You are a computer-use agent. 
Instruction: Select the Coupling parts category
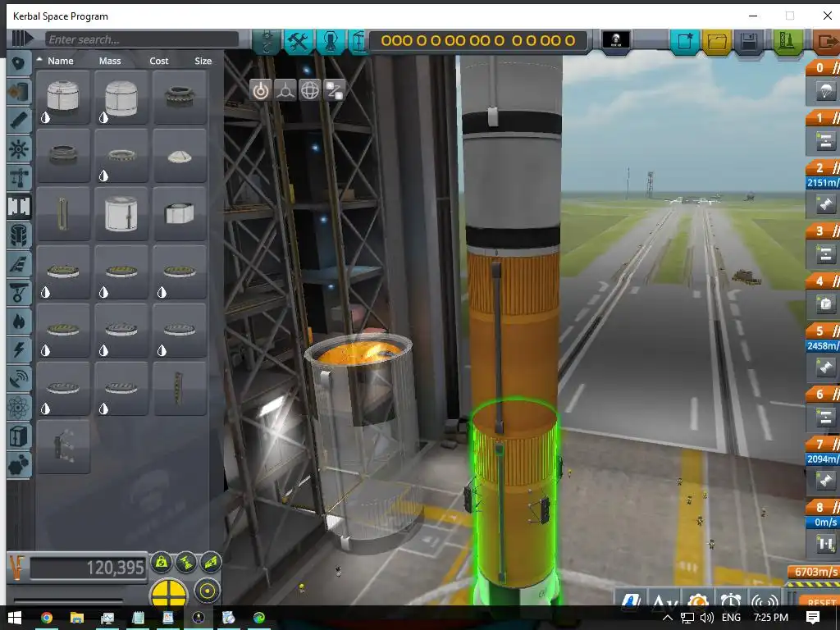[19, 206]
